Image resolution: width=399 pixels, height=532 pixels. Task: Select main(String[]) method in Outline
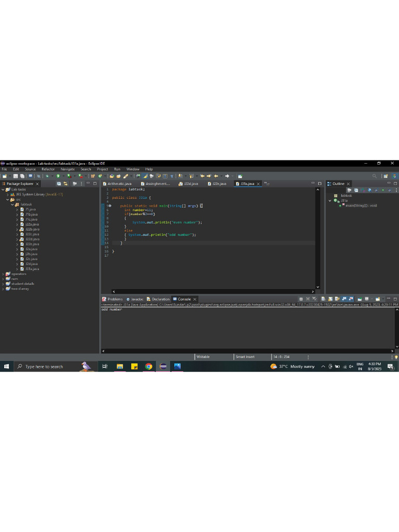click(361, 205)
